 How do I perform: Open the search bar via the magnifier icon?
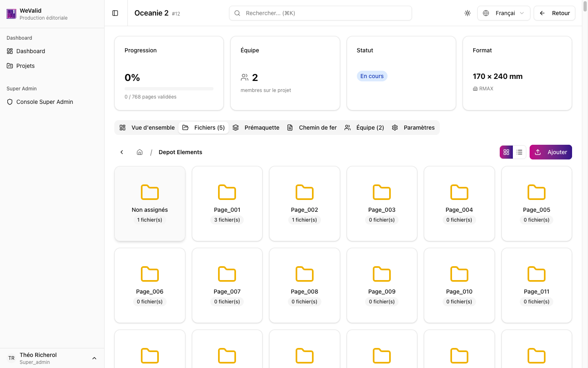(237, 13)
